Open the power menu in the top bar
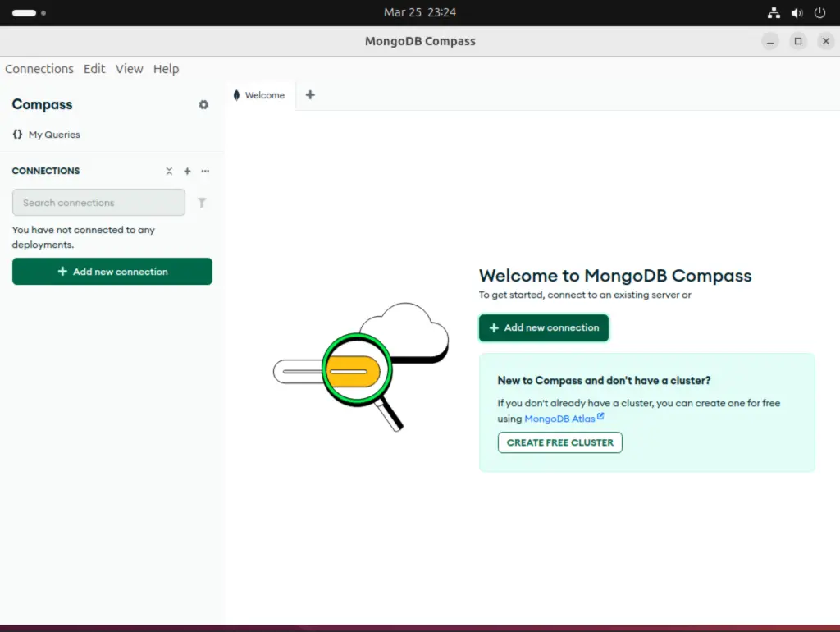The height and width of the screenshot is (632, 840). [x=819, y=12]
